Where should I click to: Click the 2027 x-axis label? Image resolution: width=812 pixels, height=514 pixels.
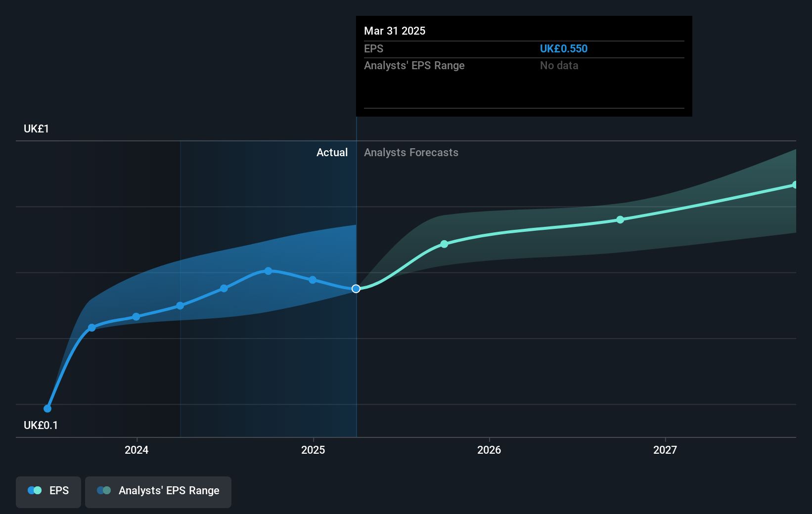click(x=665, y=450)
